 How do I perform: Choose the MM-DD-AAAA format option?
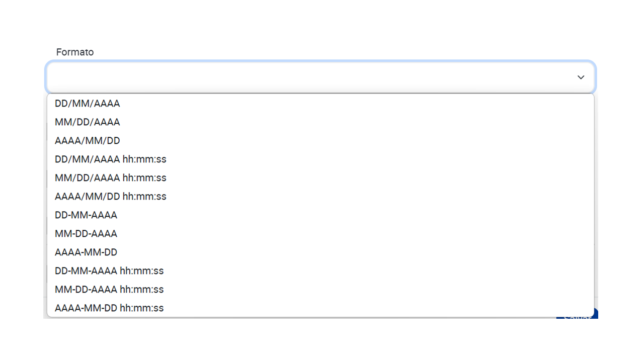[x=320, y=234]
